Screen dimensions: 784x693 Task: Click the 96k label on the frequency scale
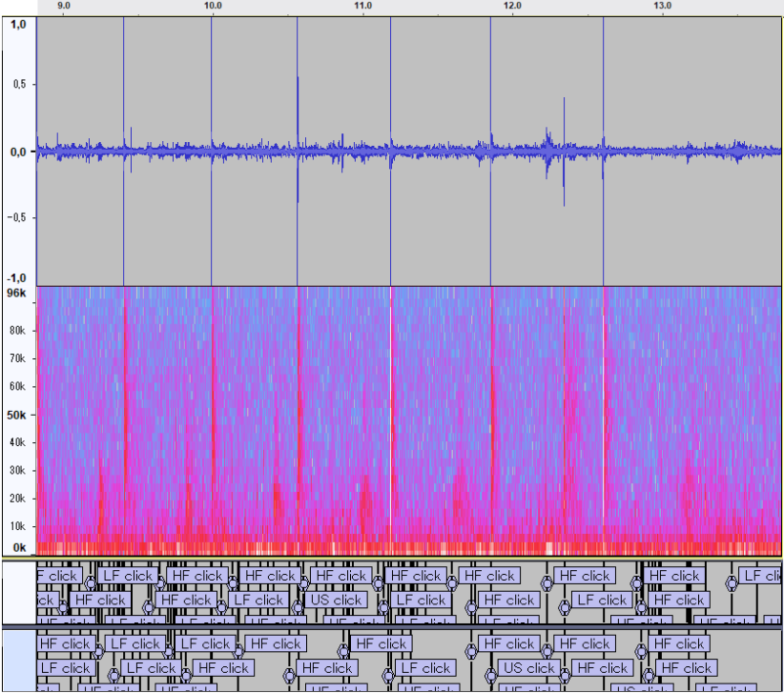[x=18, y=294]
